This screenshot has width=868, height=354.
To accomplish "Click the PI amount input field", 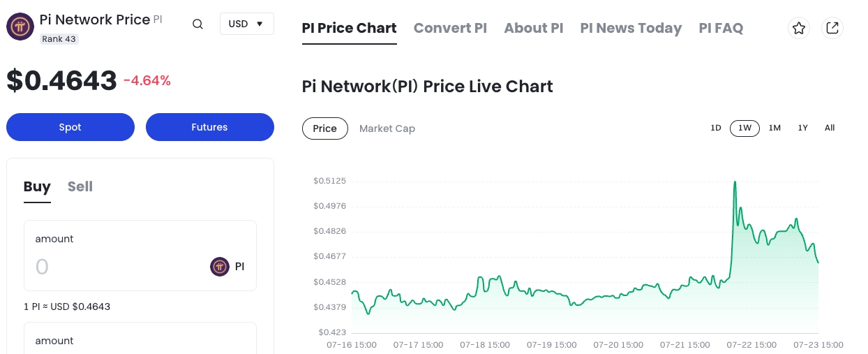I will point(112,267).
